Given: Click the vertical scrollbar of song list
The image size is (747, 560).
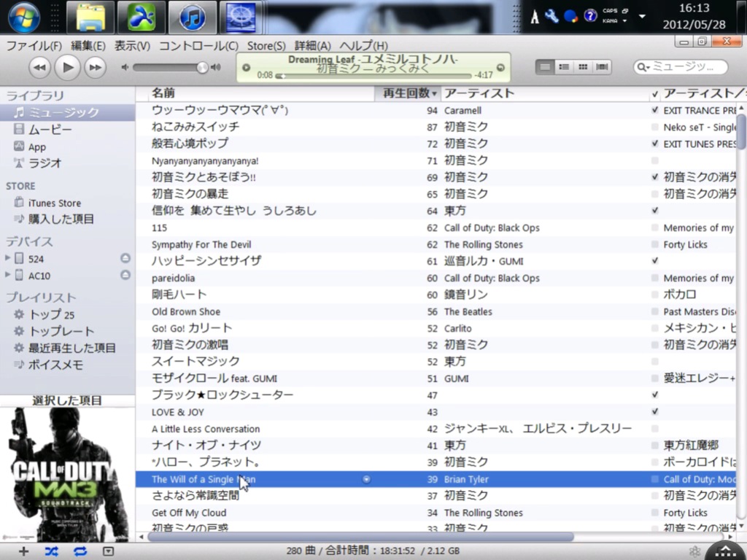Looking at the screenshot, I should point(741,131).
